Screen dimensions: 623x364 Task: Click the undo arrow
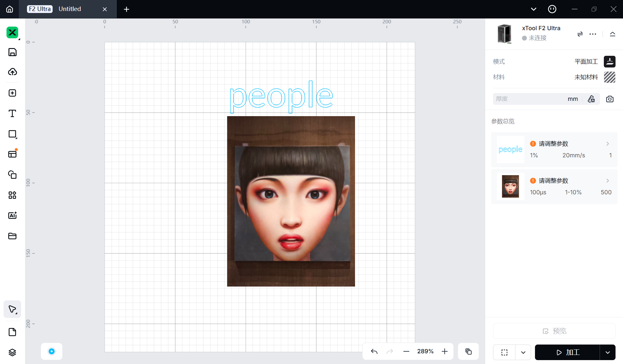coord(374,351)
